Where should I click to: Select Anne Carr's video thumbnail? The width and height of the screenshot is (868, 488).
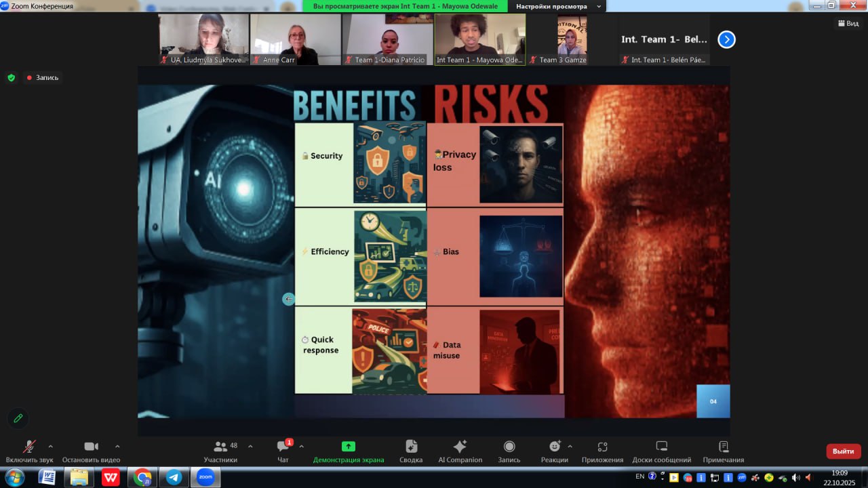(295, 39)
